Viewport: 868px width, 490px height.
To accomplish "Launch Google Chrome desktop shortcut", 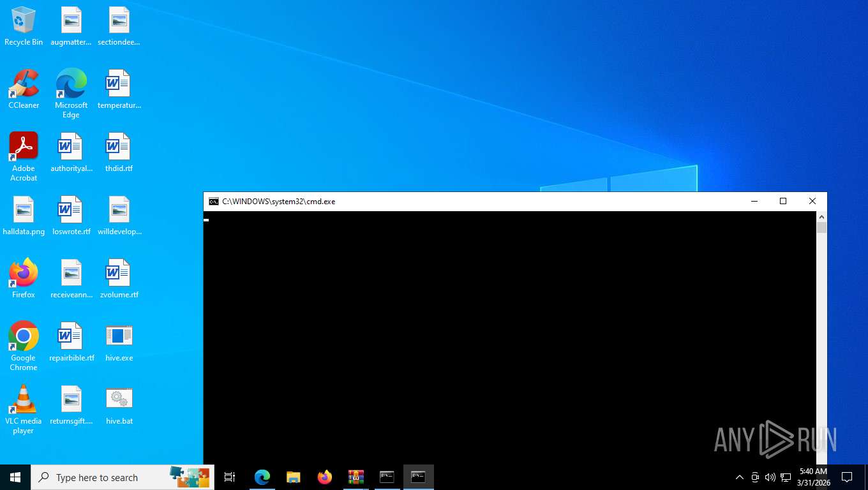I will coord(24,346).
